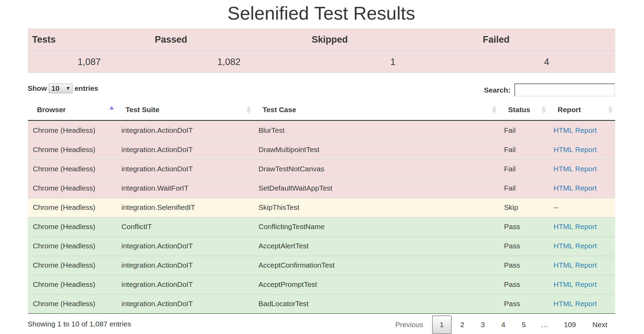Focus the Search input field
Screen dimensions: 644x334
point(564,90)
